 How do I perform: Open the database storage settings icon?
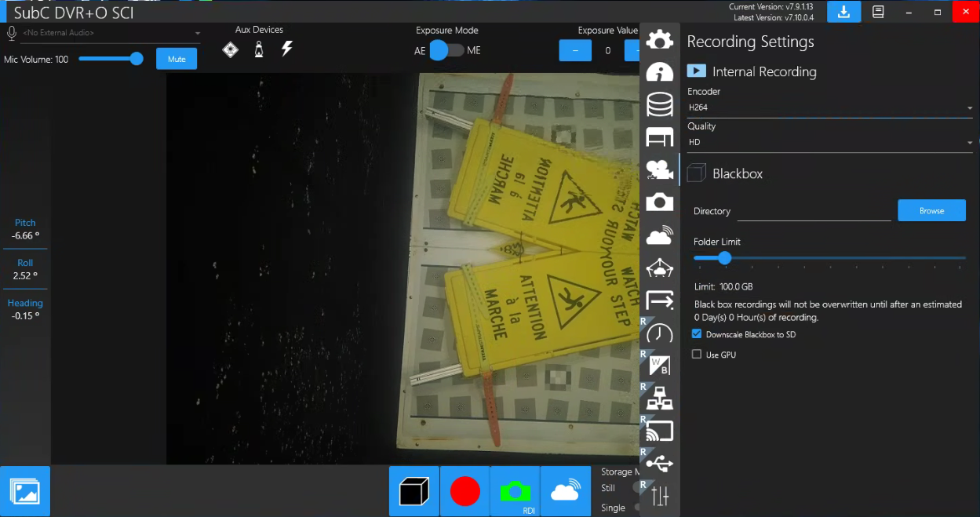660,104
